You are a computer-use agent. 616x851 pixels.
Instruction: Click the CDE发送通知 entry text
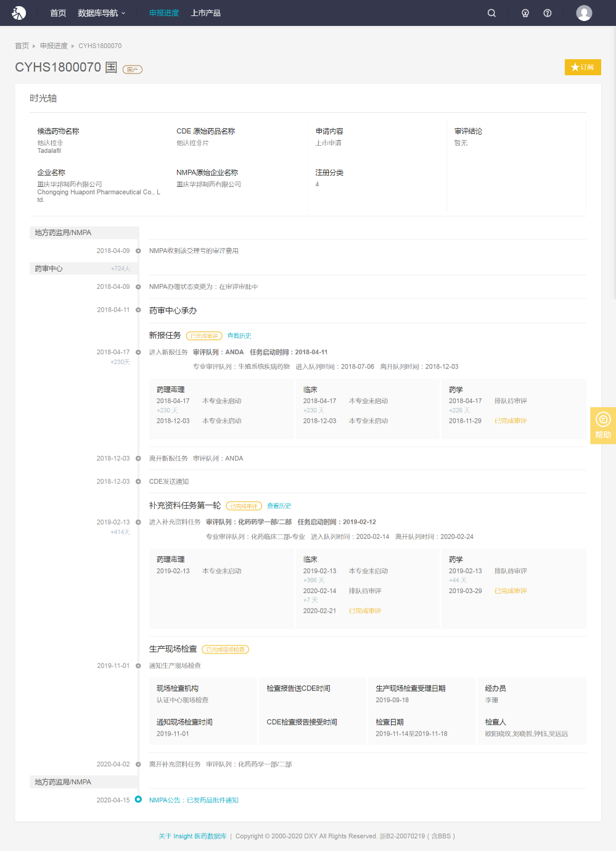click(x=169, y=481)
